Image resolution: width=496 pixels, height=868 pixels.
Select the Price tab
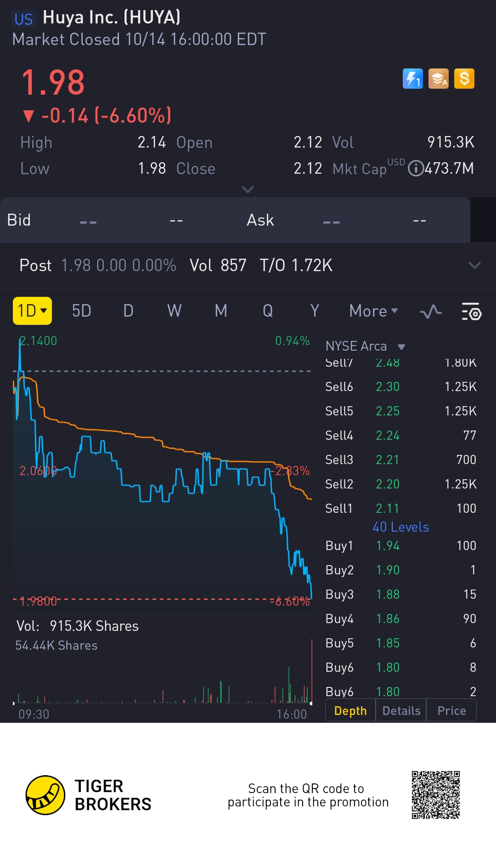point(451,711)
